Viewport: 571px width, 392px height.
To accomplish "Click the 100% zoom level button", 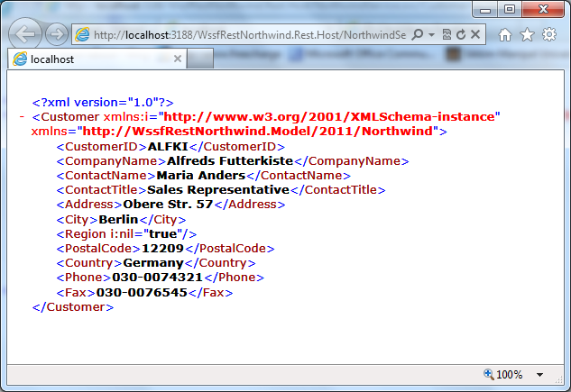I will coord(510,375).
